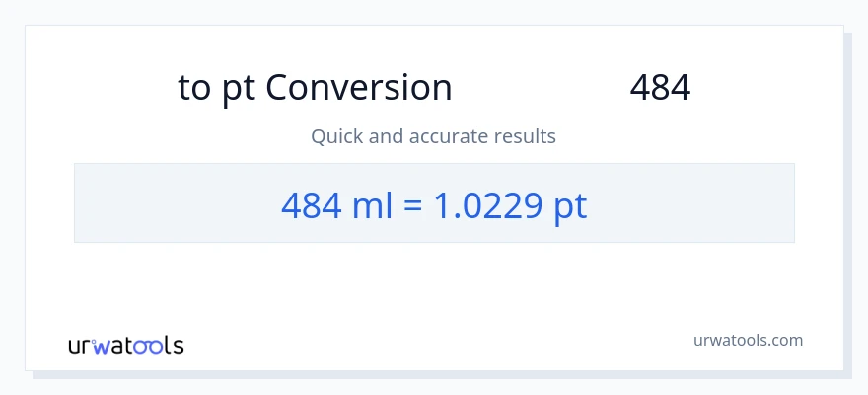Click the blue letter w in the logo
The height and width of the screenshot is (395, 868).
point(103,346)
